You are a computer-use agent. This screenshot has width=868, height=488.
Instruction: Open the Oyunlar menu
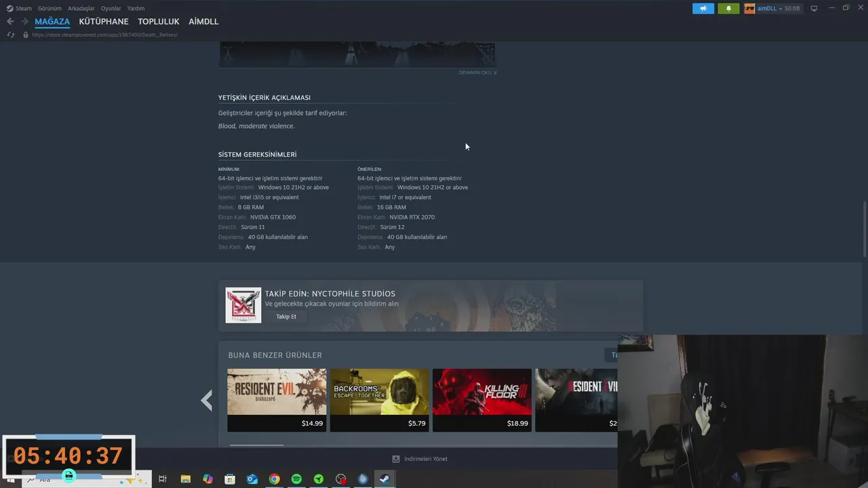tap(111, 9)
